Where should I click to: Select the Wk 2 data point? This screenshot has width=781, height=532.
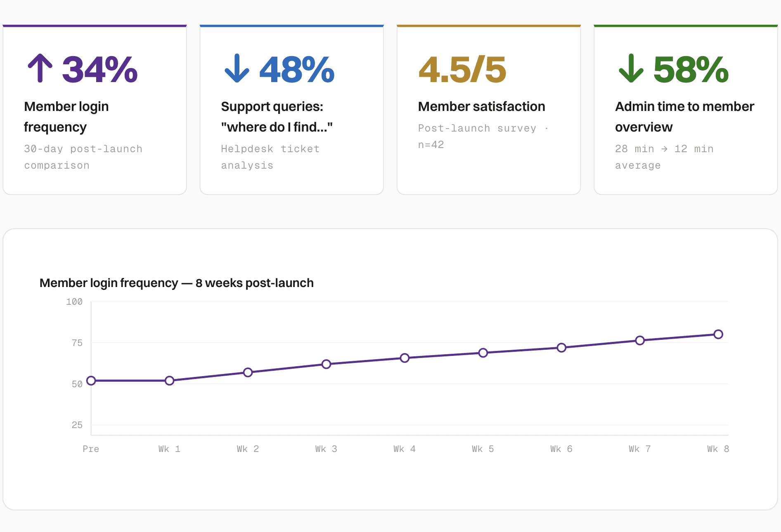point(248,372)
